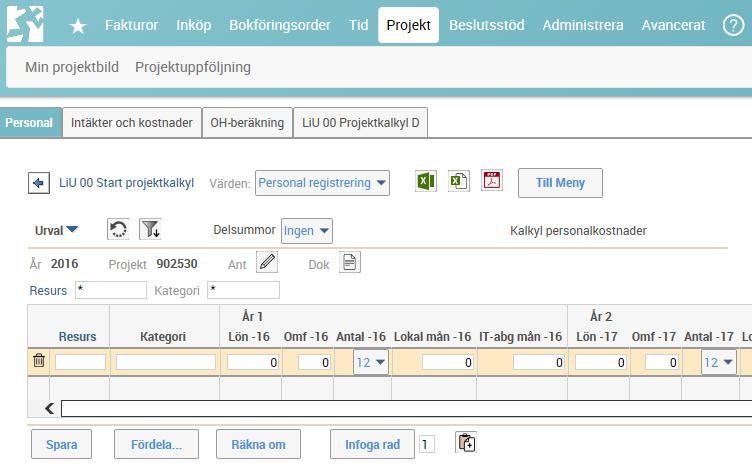Switch to the Personal tab
Viewport: 752px width, 470px height.
[29, 123]
